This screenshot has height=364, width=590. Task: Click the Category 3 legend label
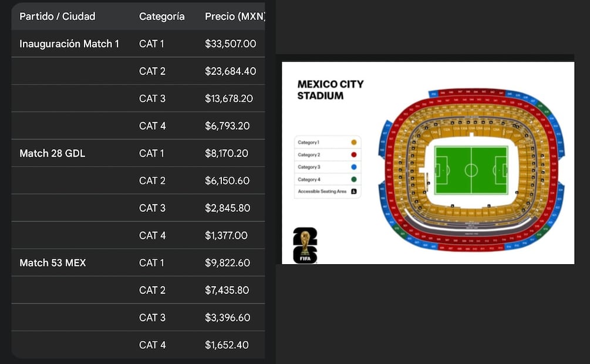pos(308,167)
